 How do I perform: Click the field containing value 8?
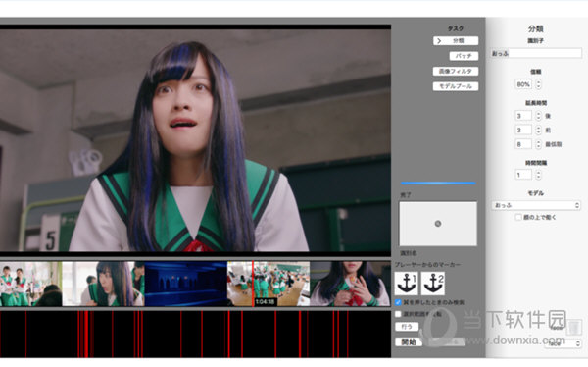pyautogui.click(x=523, y=144)
